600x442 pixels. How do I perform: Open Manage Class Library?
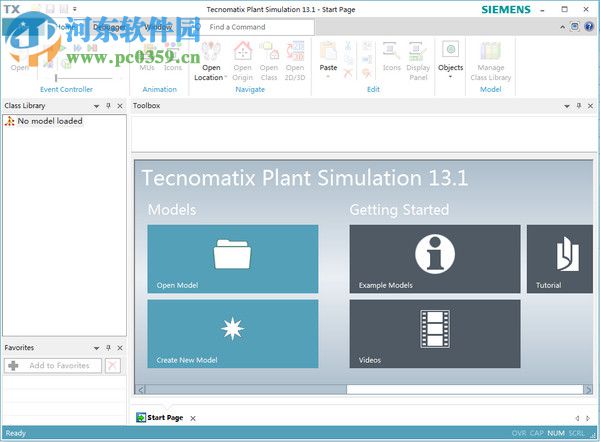(x=491, y=61)
